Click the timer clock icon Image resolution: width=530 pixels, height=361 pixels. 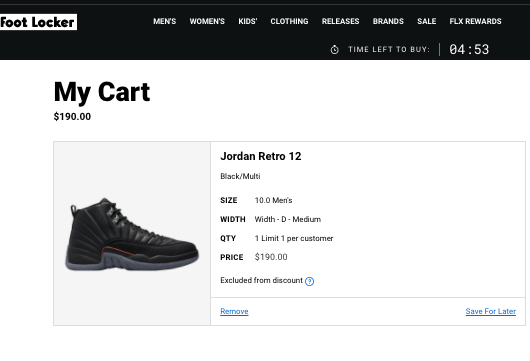pyautogui.click(x=334, y=50)
